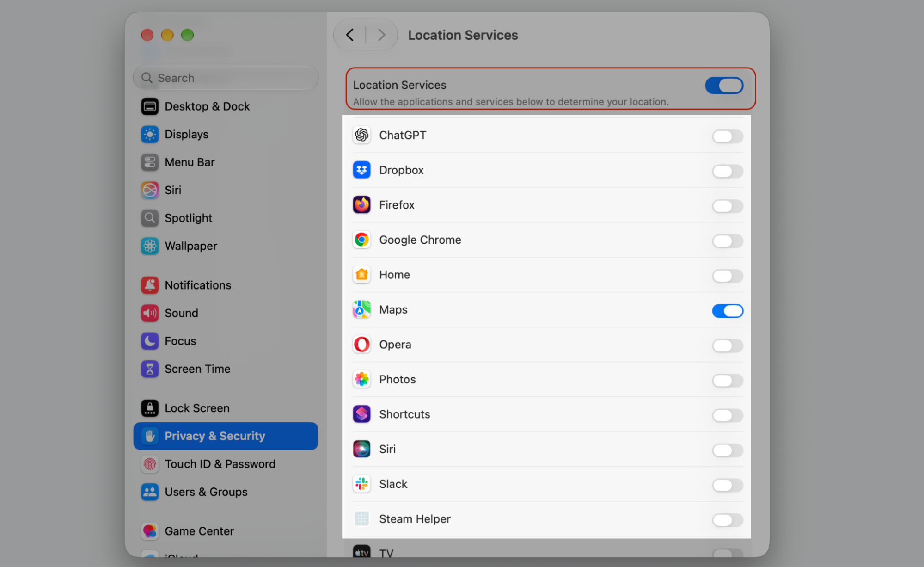Open Desktop & Dock settings

click(x=226, y=106)
